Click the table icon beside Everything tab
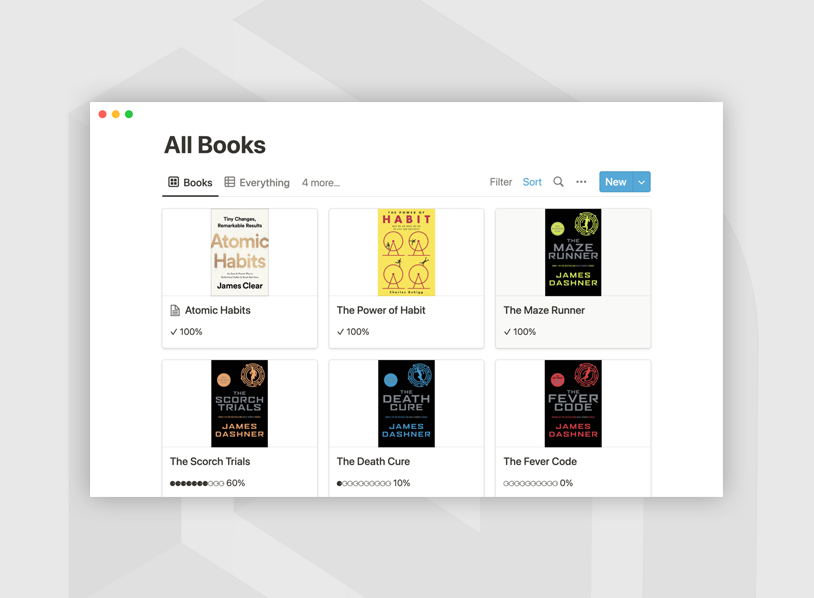This screenshot has width=814, height=598. click(229, 182)
